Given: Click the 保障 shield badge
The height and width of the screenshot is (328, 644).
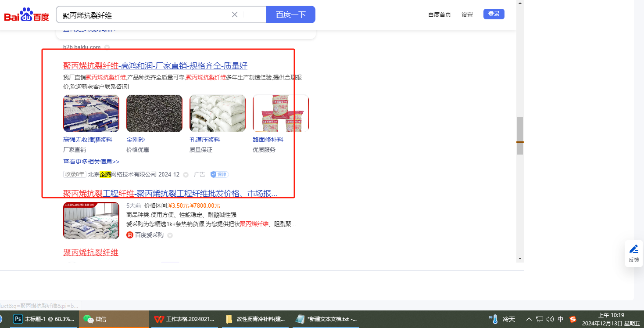Looking at the screenshot, I should click(x=219, y=174).
